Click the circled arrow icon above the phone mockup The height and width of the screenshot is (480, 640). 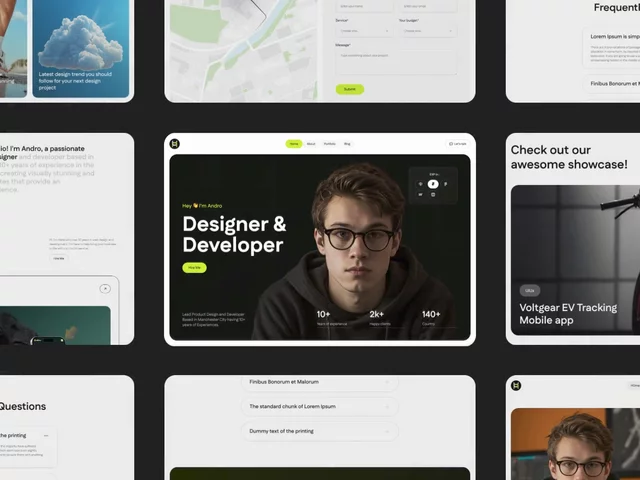(x=105, y=289)
